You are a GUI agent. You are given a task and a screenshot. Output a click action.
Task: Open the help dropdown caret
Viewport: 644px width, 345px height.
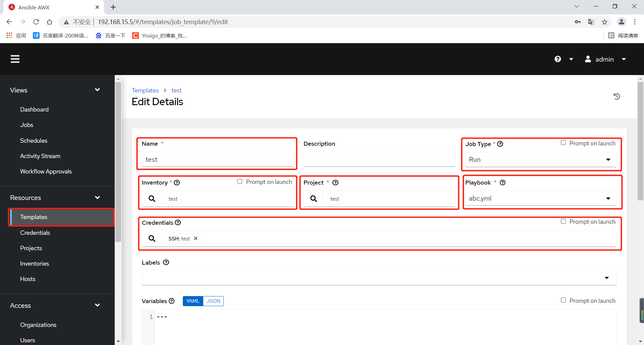tap(571, 59)
